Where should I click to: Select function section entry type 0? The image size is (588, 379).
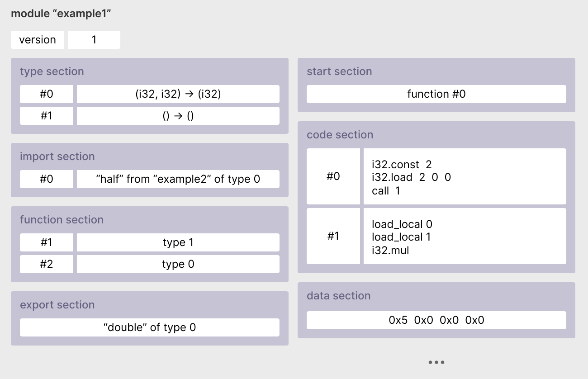point(178,264)
